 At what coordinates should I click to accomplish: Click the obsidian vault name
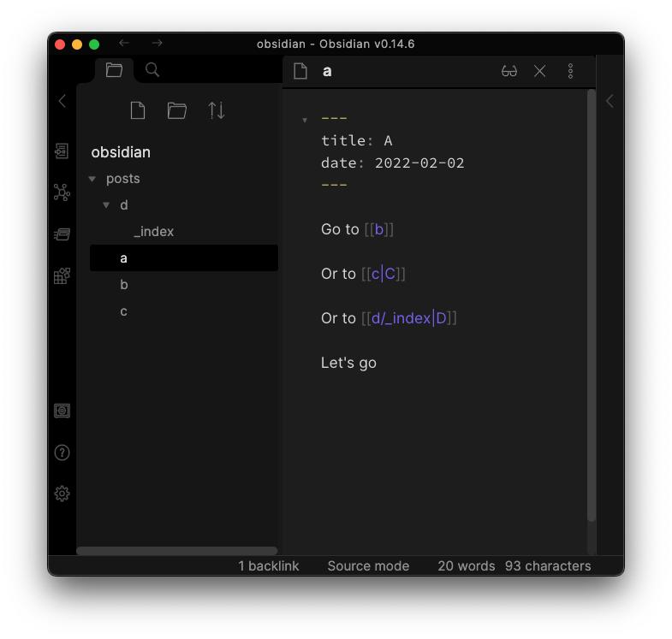point(121,152)
